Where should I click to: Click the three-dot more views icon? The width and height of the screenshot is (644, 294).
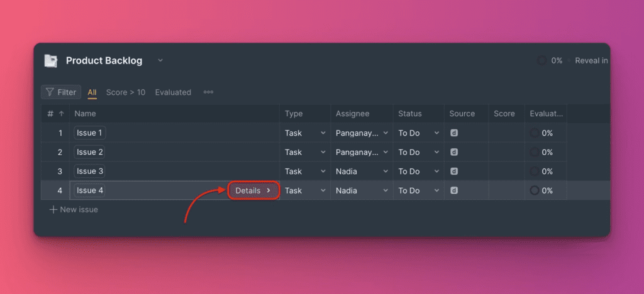tap(208, 92)
